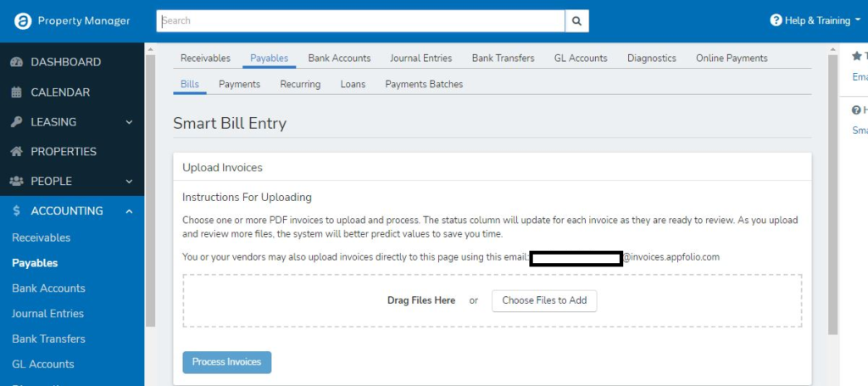The width and height of the screenshot is (868, 386).
Task: Open Payables in the sidebar
Action: point(35,263)
